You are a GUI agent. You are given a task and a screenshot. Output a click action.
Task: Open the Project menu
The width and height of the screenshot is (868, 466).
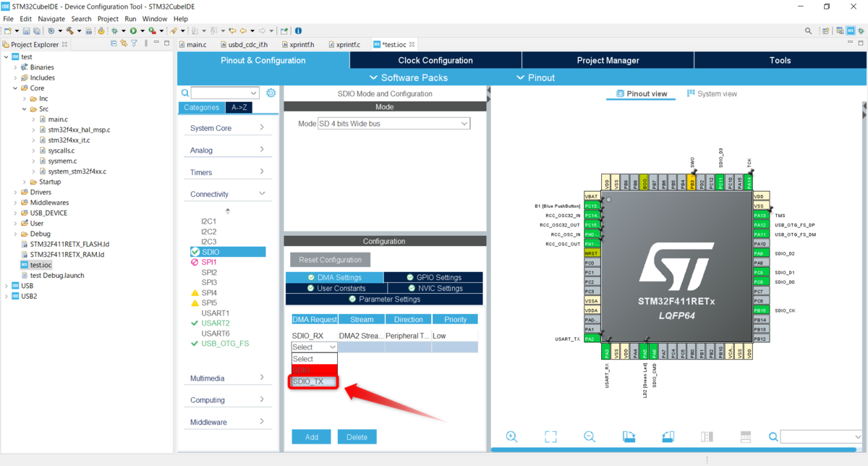pos(108,19)
